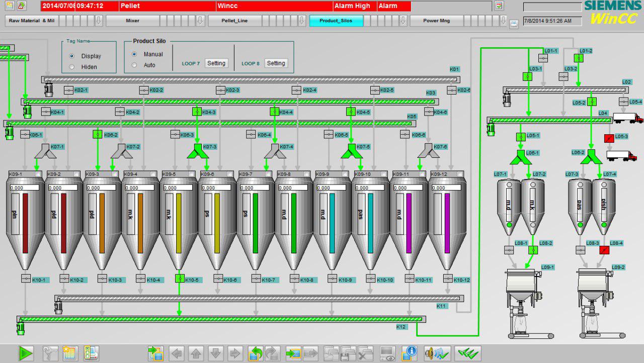Click the green double-checkmark acknowledge icon

pyautogui.click(x=467, y=353)
